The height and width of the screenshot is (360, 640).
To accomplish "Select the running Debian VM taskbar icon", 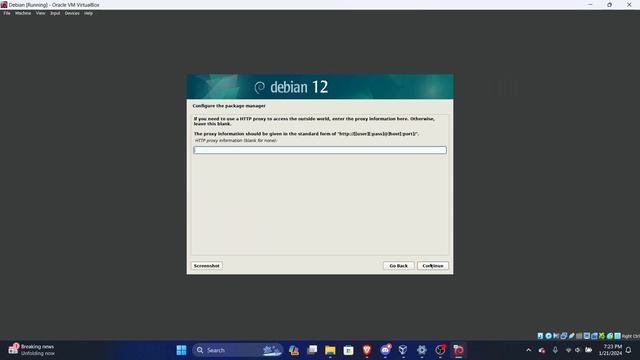I will click(458, 350).
